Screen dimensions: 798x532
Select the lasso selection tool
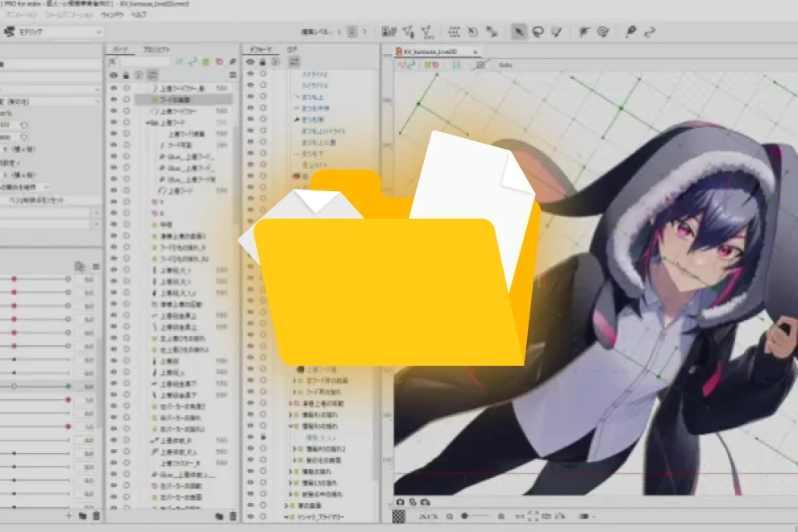point(538,32)
